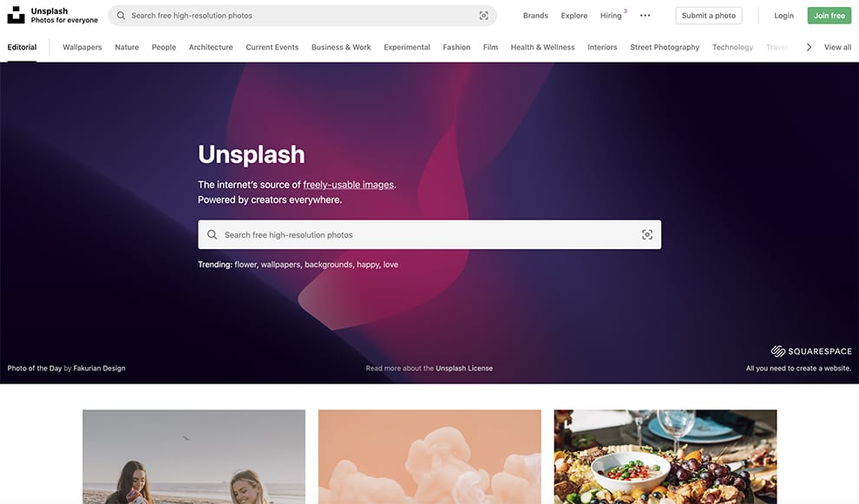Open the Fashion topic

point(456,47)
